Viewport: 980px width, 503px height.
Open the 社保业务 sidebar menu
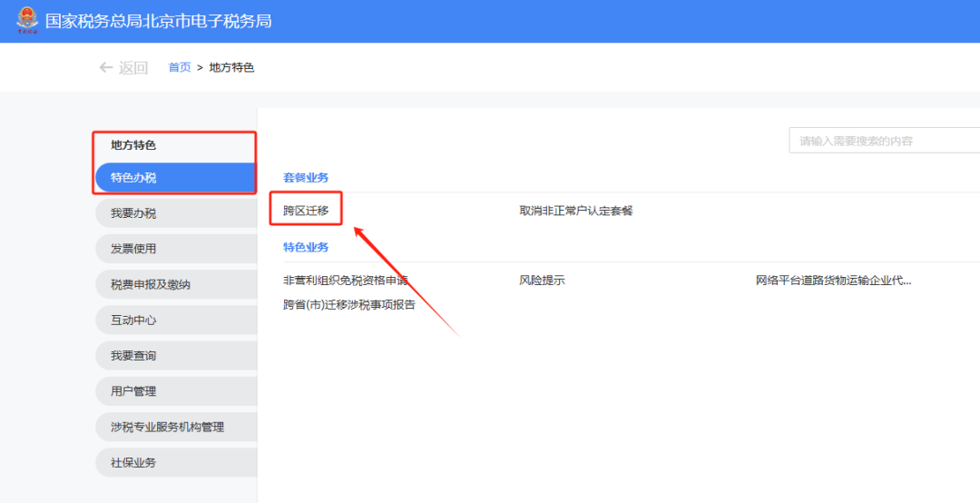tap(176, 463)
